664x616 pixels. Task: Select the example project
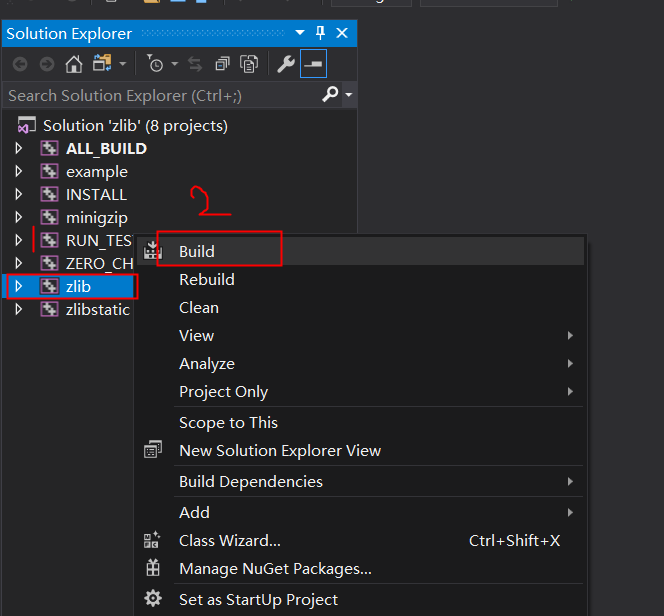click(x=97, y=171)
